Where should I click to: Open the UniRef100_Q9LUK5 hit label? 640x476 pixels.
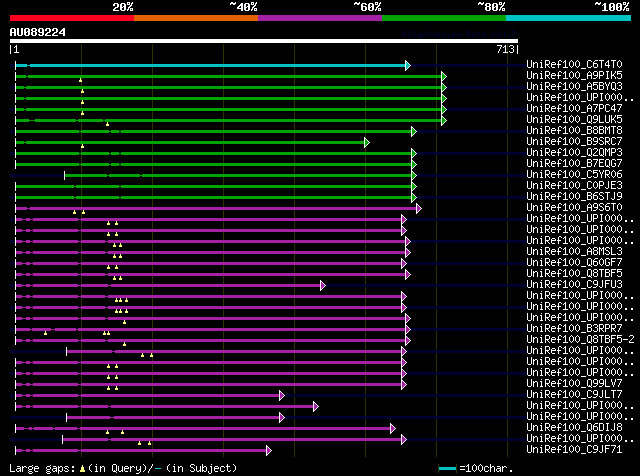pos(574,120)
